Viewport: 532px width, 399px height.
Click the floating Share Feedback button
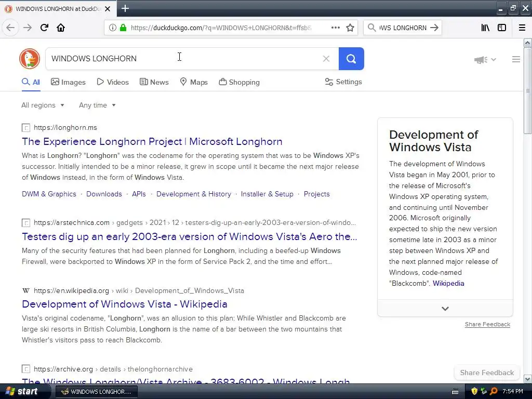coord(487,373)
